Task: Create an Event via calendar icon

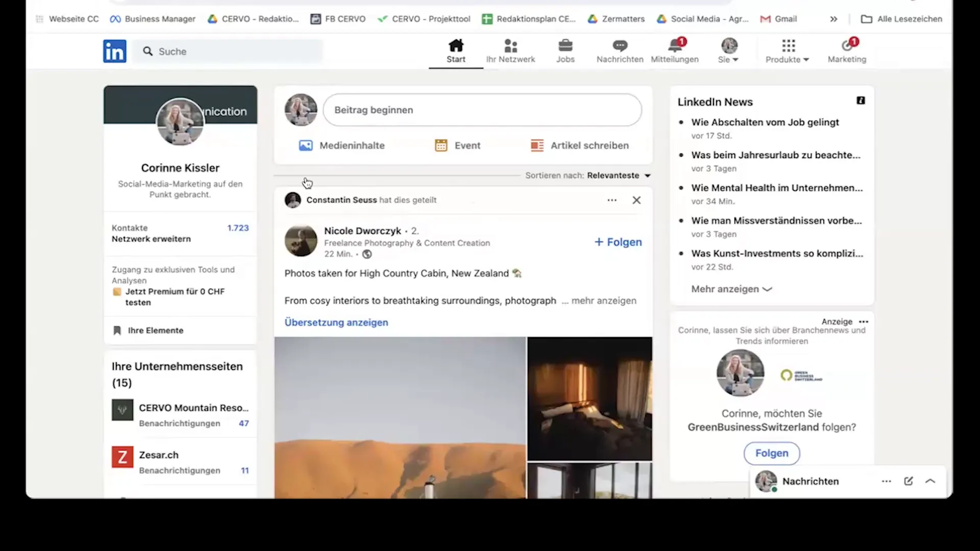Action: point(457,145)
